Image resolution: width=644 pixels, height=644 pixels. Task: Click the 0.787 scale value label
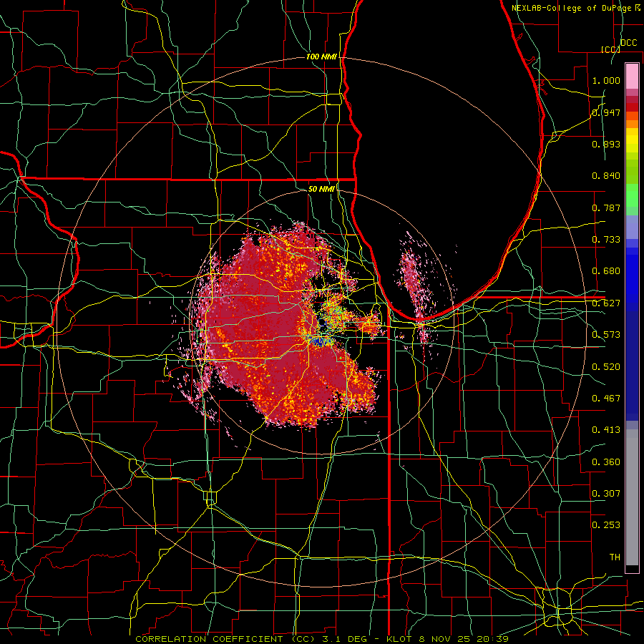(606, 208)
